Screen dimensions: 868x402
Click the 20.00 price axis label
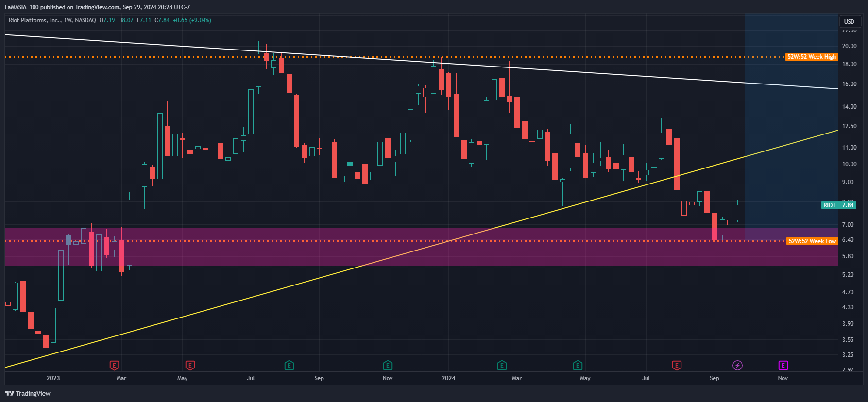pos(850,46)
